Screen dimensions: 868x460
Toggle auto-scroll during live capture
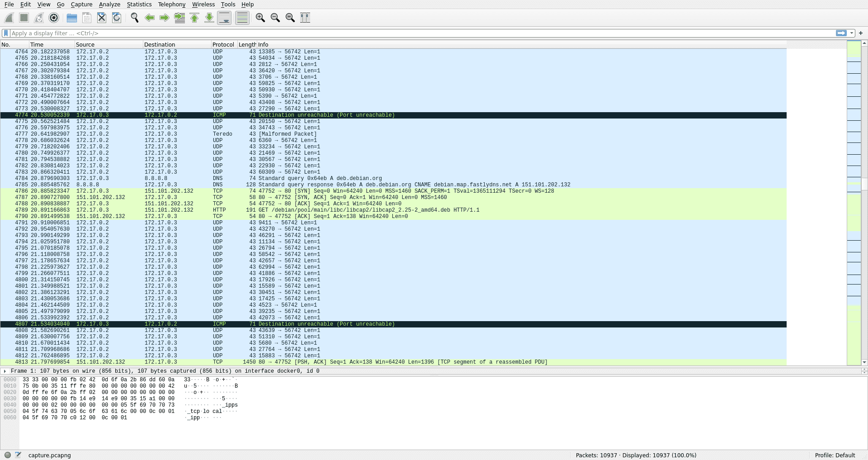coord(224,18)
